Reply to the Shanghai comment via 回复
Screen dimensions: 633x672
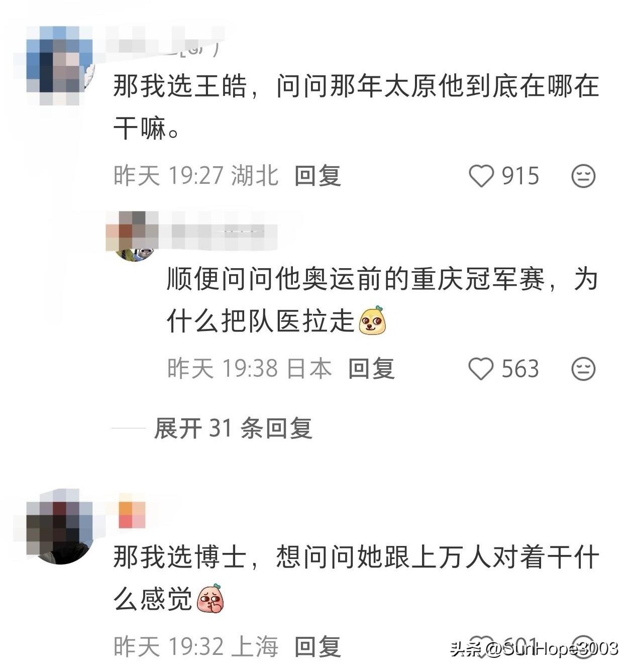pyautogui.click(x=318, y=646)
